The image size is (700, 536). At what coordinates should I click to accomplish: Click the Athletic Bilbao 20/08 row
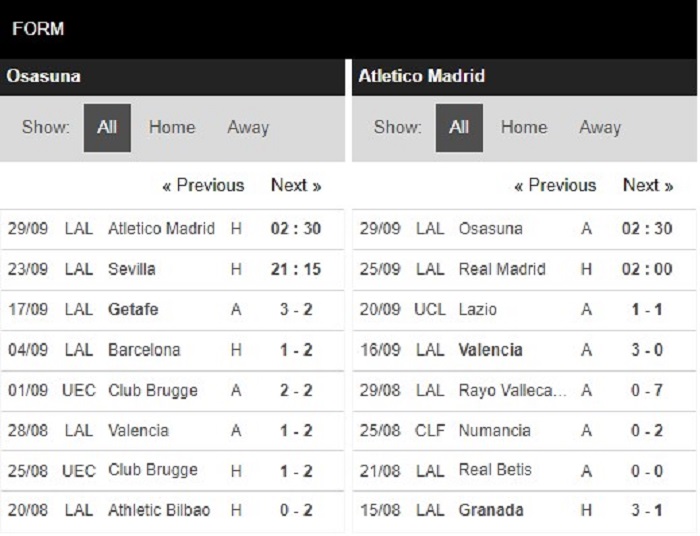pyautogui.click(x=172, y=511)
